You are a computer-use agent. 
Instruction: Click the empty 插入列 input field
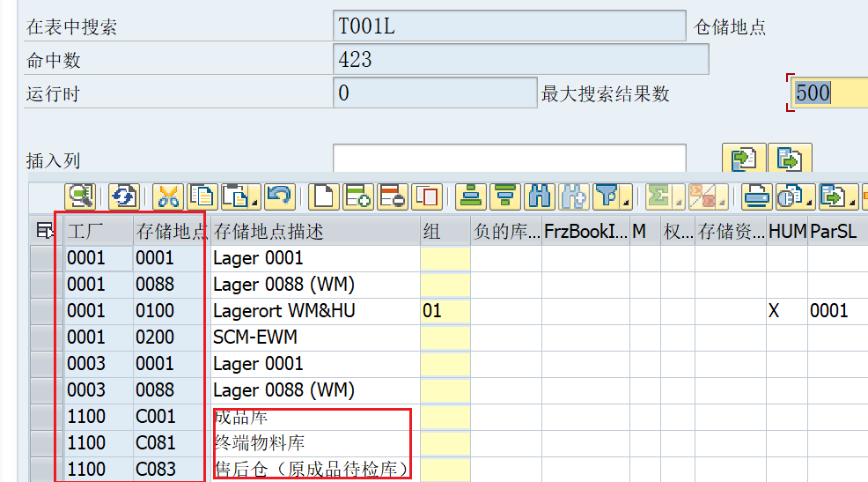(x=510, y=159)
